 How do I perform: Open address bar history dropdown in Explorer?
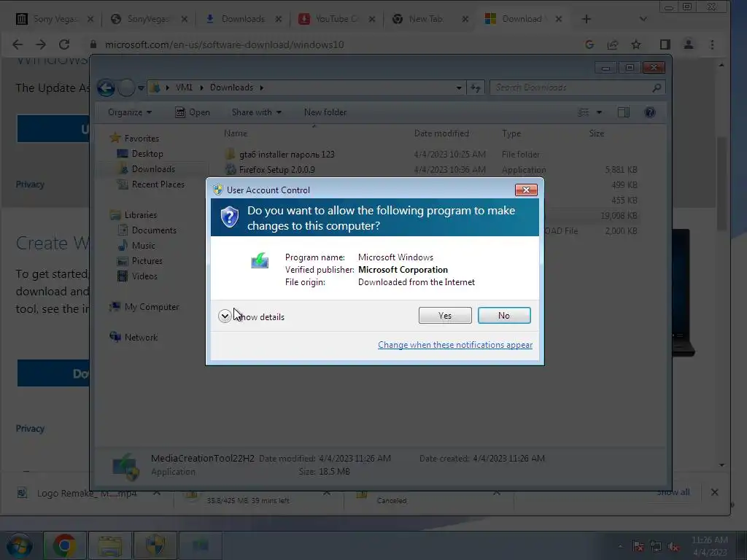point(459,87)
